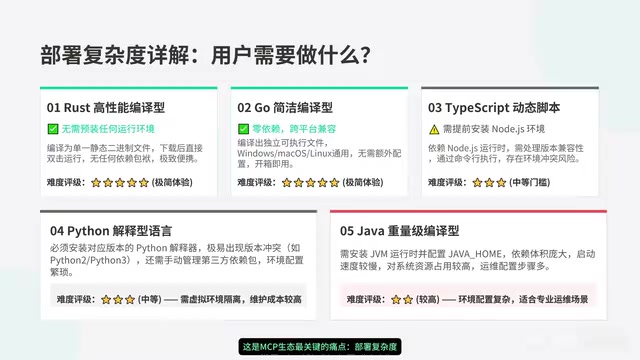The image size is (640, 360).
Task: Click heading 02 Go 简洁编译型
Action: click(x=285, y=107)
